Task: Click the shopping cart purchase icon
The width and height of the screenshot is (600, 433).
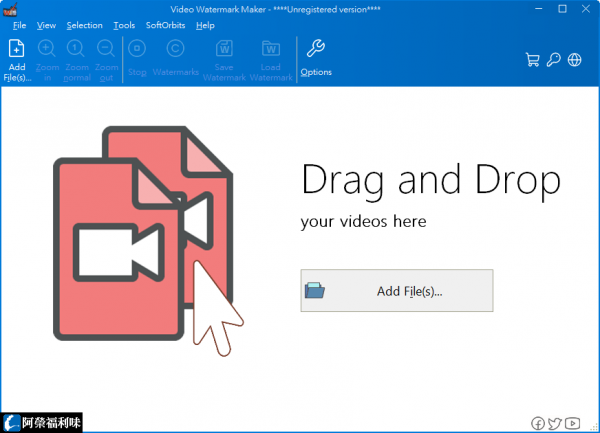Action: click(x=532, y=60)
